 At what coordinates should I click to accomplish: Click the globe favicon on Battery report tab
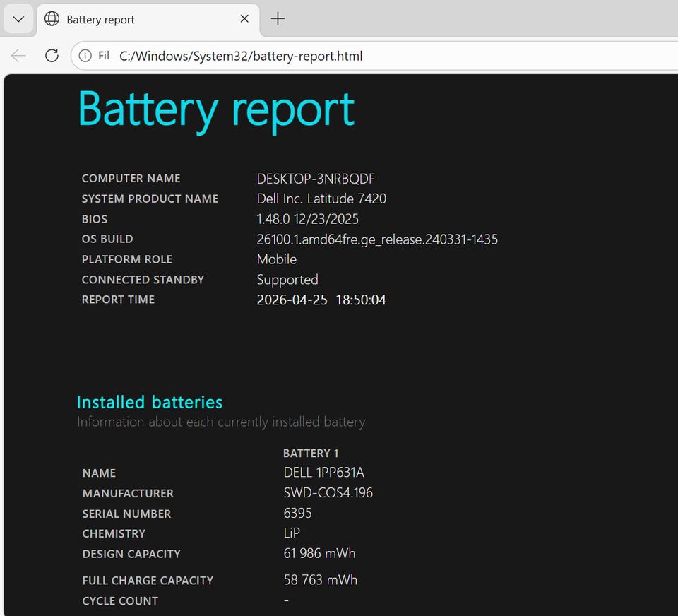click(52, 19)
